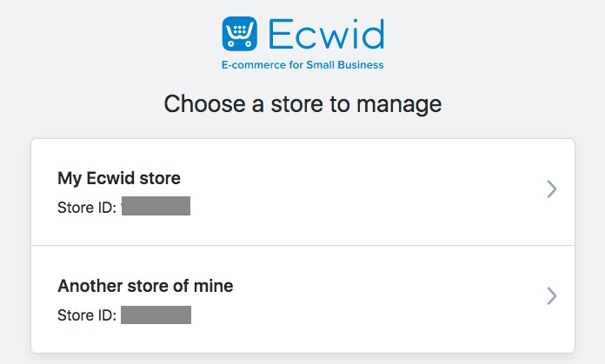This screenshot has width=605, height=364.
Task: Open My Ecwid store using its chevron arrow
Action: (x=552, y=189)
